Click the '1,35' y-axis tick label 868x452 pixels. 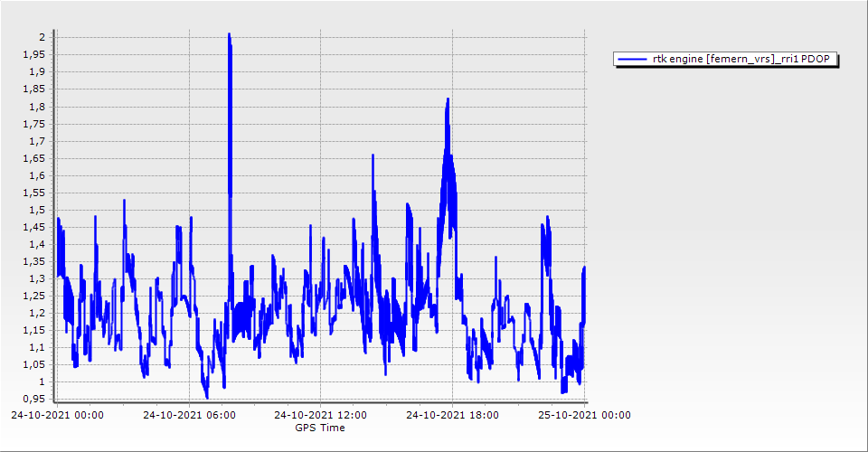point(33,261)
